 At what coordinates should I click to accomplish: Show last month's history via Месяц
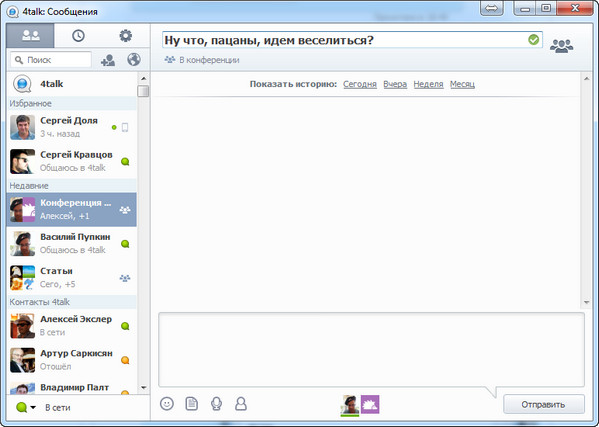462,84
